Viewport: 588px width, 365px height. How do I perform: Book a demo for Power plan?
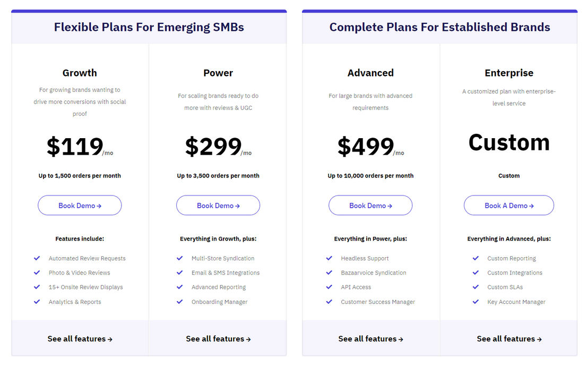tap(218, 206)
